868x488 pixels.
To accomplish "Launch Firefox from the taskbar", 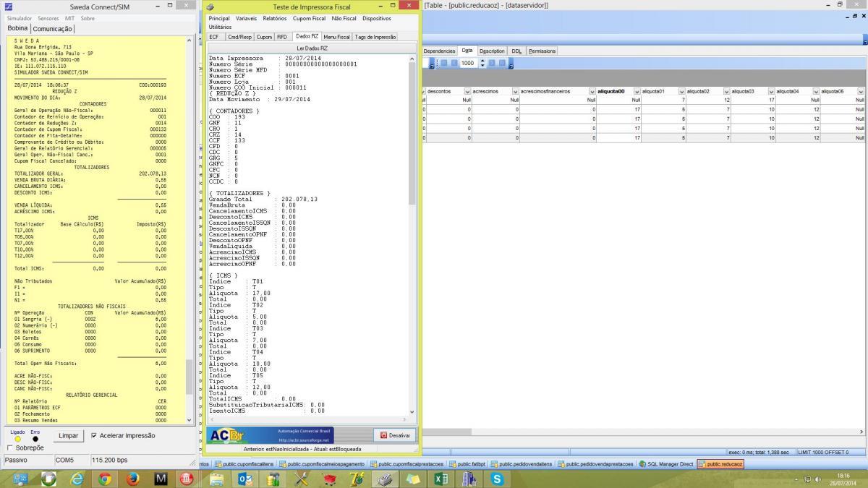I will click(x=133, y=478).
